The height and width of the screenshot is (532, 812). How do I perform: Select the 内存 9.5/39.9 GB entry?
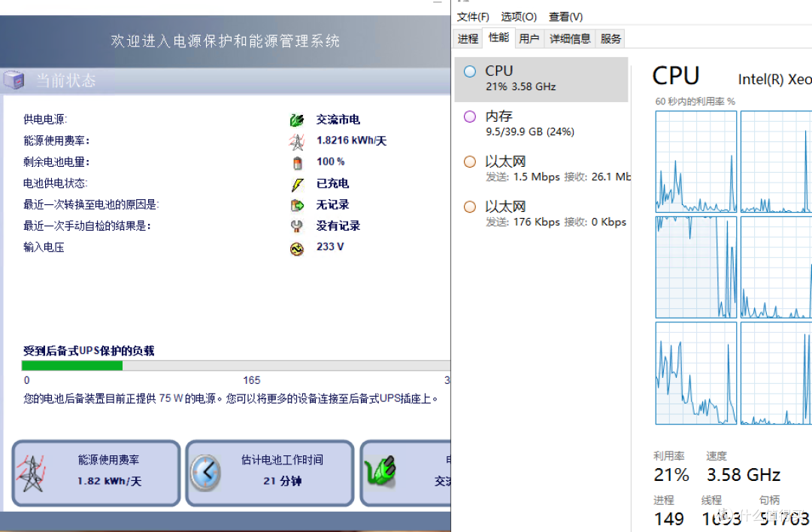point(541,124)
